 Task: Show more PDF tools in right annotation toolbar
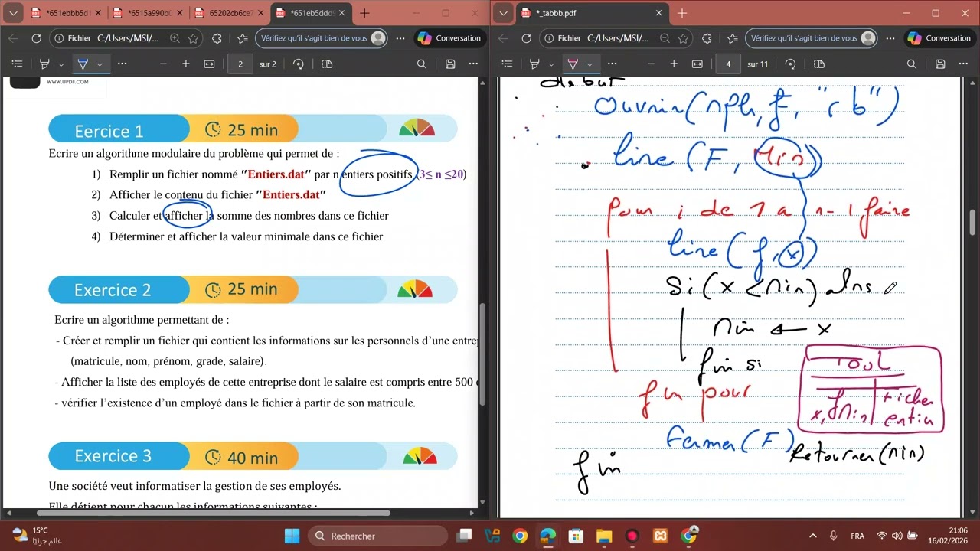[612, 64]
